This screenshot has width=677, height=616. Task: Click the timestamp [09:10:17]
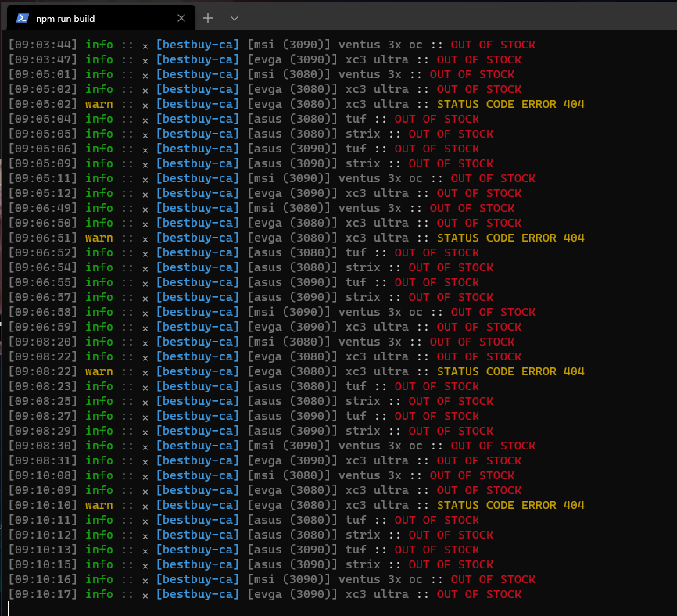point(43,594)
